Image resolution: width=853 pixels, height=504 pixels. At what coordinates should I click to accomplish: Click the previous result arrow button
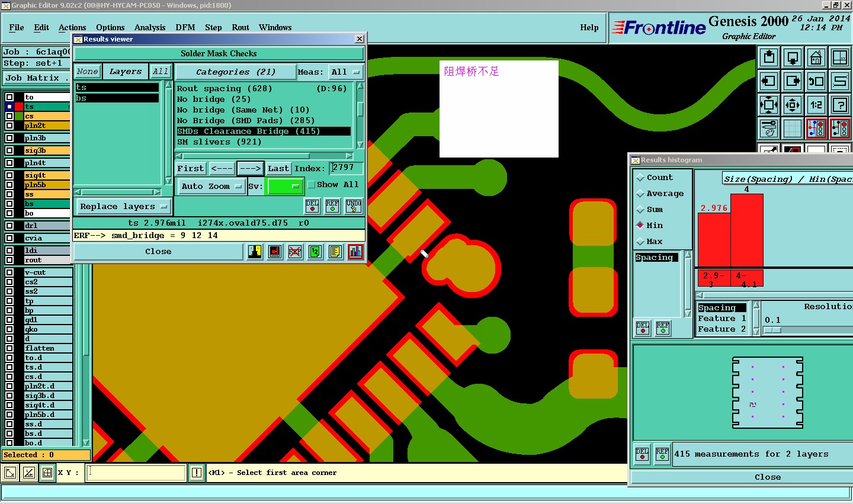point(222,168)
